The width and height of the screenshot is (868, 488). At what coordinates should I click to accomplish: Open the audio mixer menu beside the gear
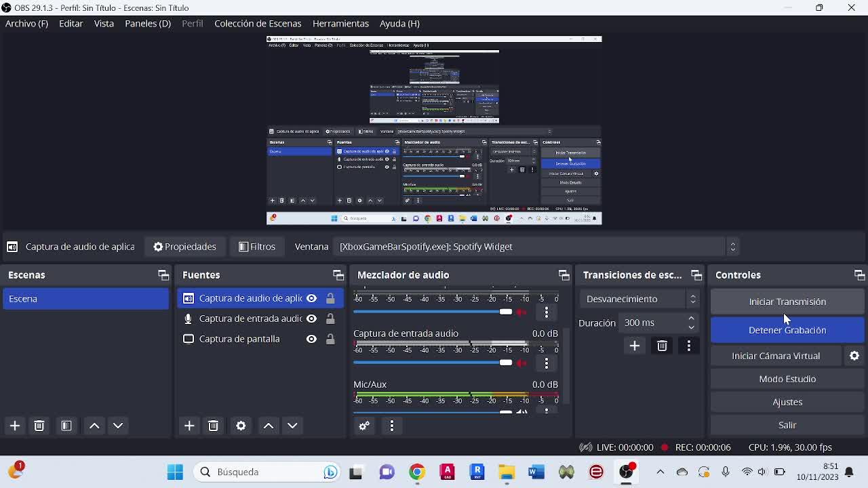pyautogui.click(x=392, y=426)
